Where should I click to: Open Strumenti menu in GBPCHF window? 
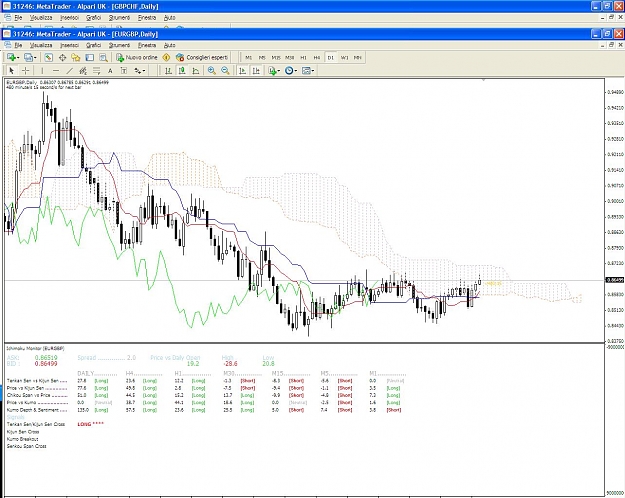point(120,18)
